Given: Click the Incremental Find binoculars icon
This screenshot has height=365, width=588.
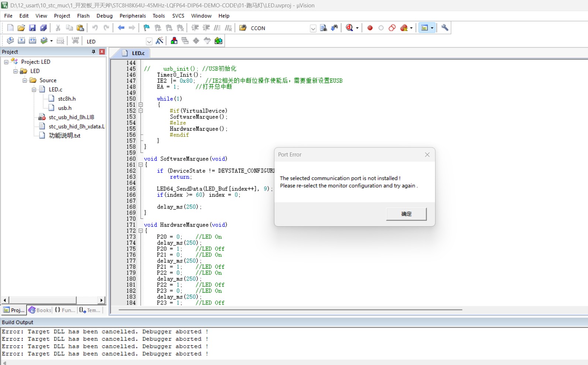Looking at the screenshot, I should point(335,28).
